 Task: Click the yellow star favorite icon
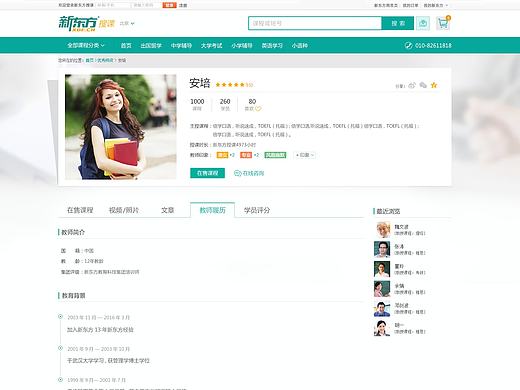[x=434, y=85]
